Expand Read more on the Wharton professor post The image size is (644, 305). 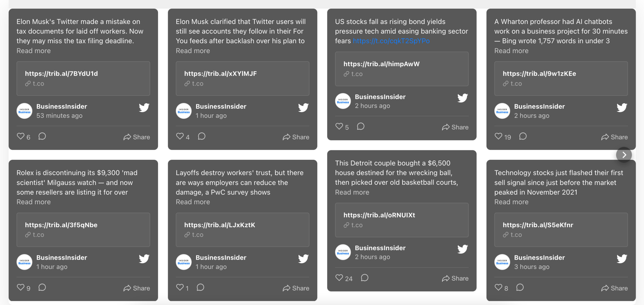[511, 51]
